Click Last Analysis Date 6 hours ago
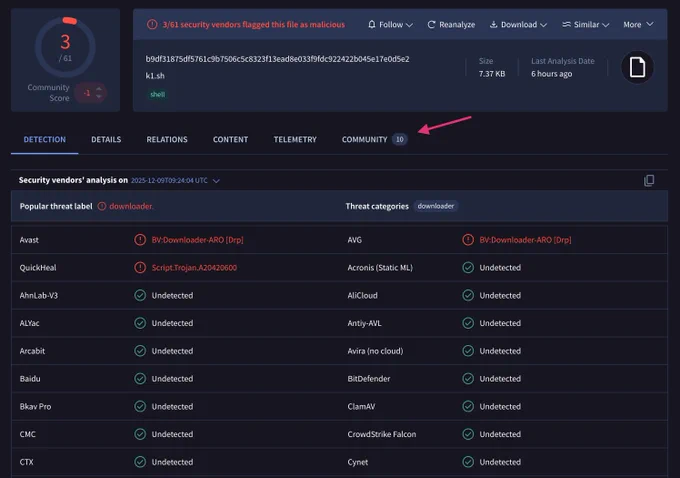Screen dimensions: 680x478 [552, 74]
